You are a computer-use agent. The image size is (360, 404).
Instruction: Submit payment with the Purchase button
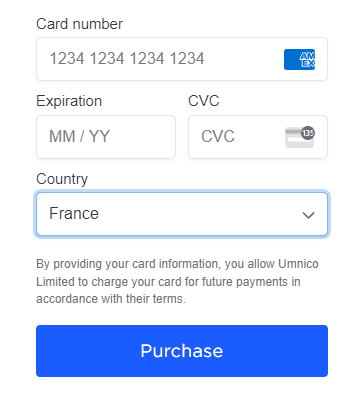(182, 351)
